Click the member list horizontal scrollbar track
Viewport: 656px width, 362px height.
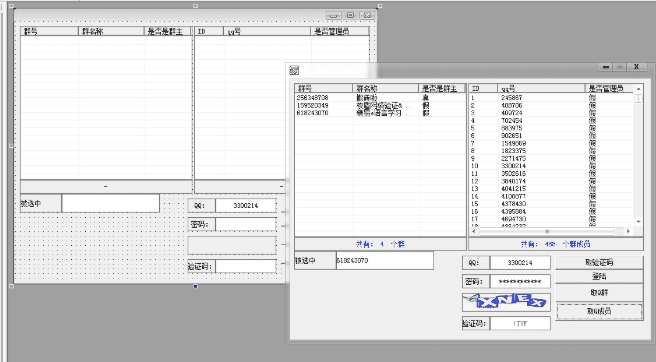click(x=547, y=231)
